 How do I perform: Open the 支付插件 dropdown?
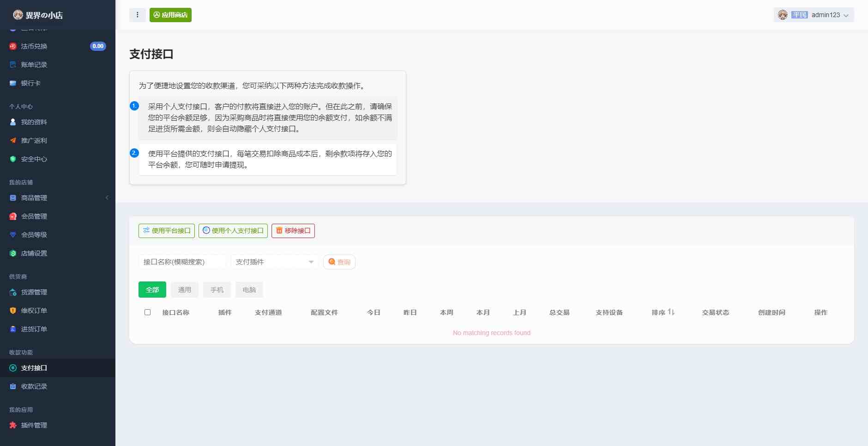pyautogui.click(x=274, y=262)
